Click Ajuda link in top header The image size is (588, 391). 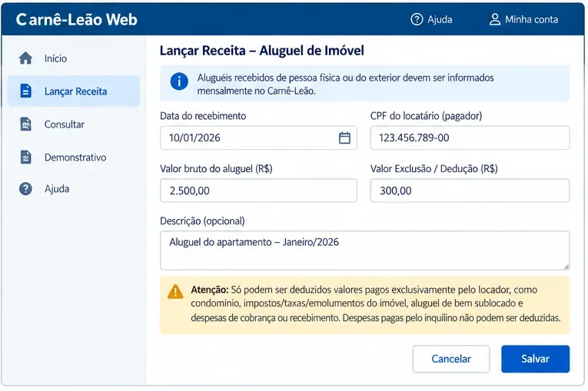pyautogui.click(x=431, y=19)
